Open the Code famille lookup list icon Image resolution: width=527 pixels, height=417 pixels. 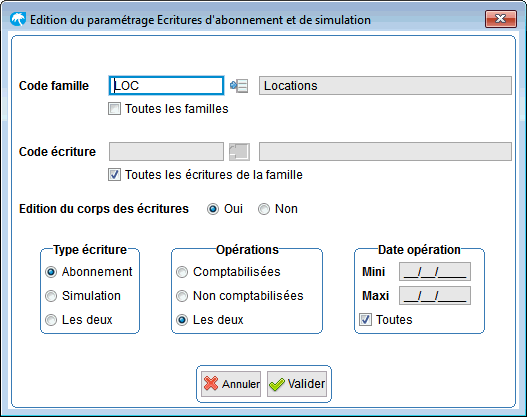pos(239,86)
